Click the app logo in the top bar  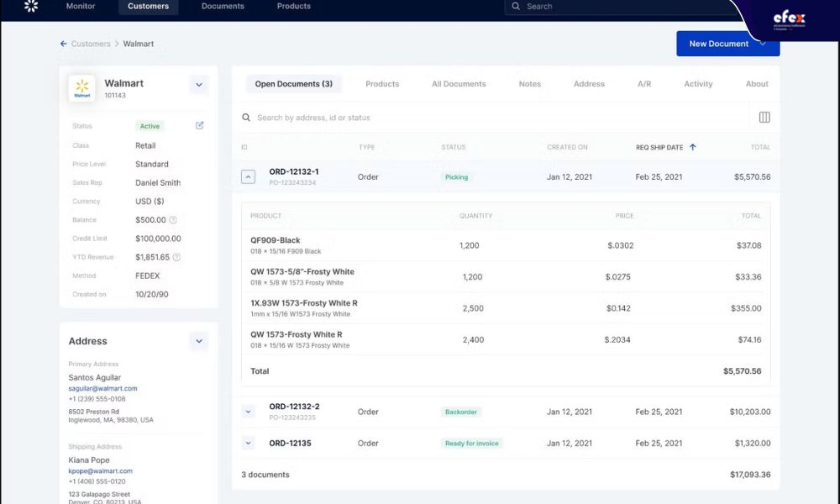click(x=31, y=6)
